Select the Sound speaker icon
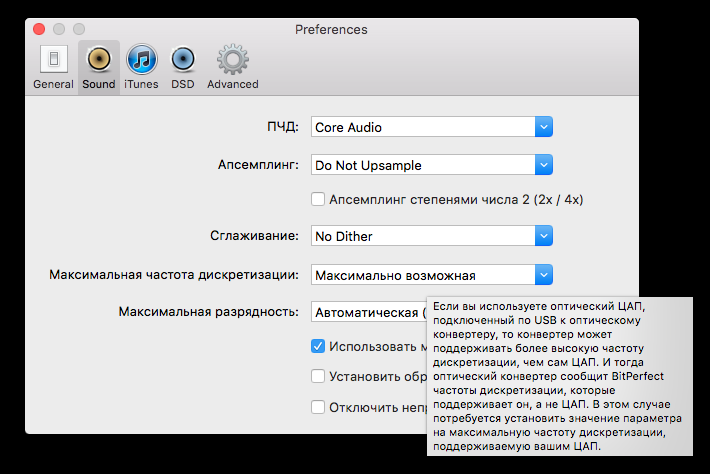710x474 pixels. [98, 61]
